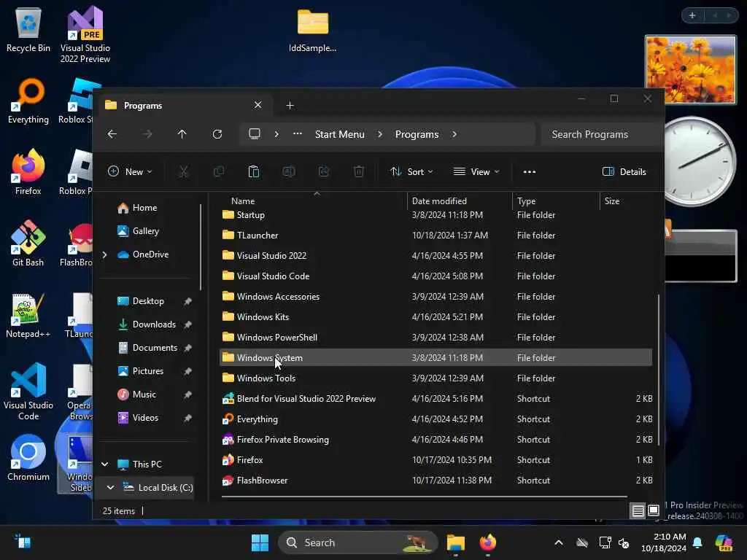Screen dimensions: 747x560
Task: Open Widgets button on taskbar left
Action: 23,542
